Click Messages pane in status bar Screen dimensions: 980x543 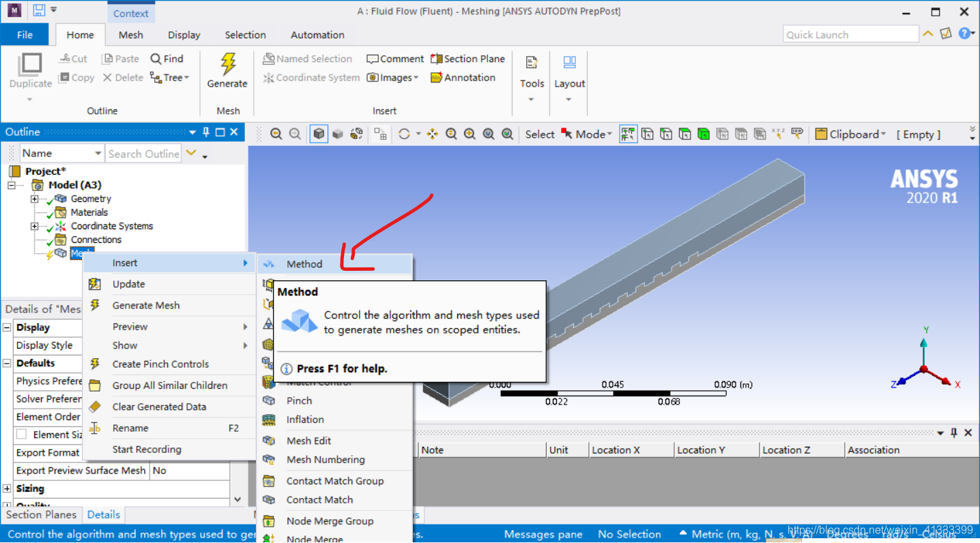click(543, 534)
